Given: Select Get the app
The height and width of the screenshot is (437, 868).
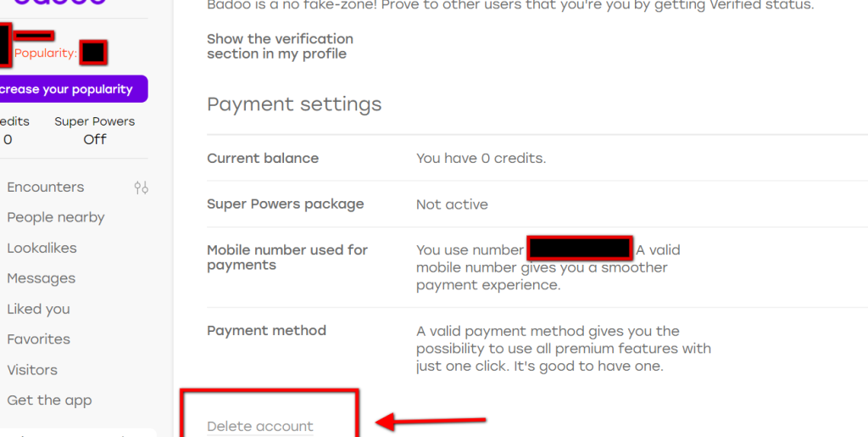Looking at the screenshot, I should click(x=49, y=401).
